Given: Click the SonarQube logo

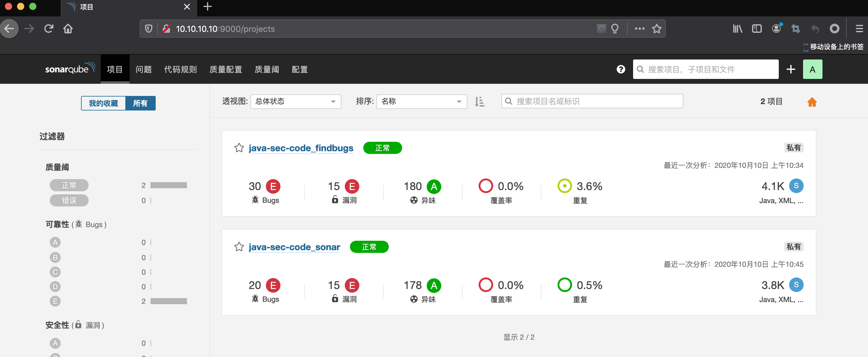Looking at the screenshot, I should 70,69.
